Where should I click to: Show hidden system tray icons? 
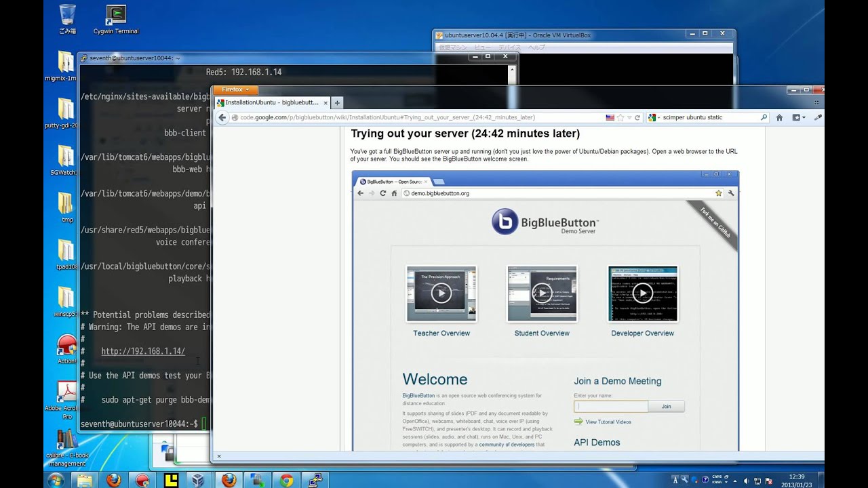pyautogui.click(x=736, y=481)
